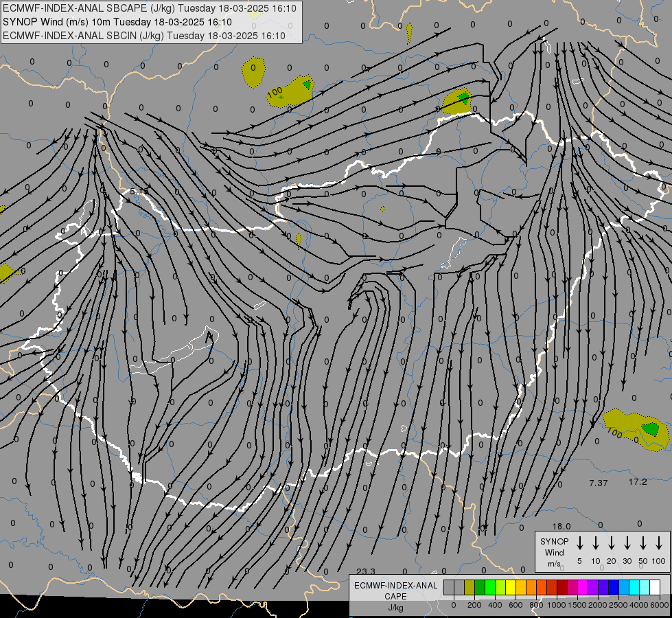Click the '50' speed label in wind legend
Image resolution: width=672 pixels, height=618 pixels.
click(x=643, y=561)
